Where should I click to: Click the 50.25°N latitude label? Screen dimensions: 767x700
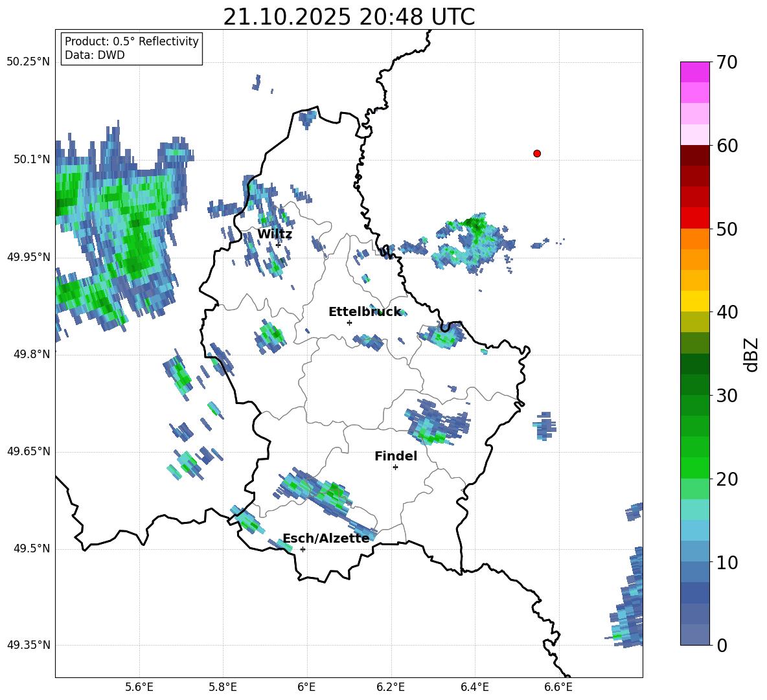[x=29, y=62]
